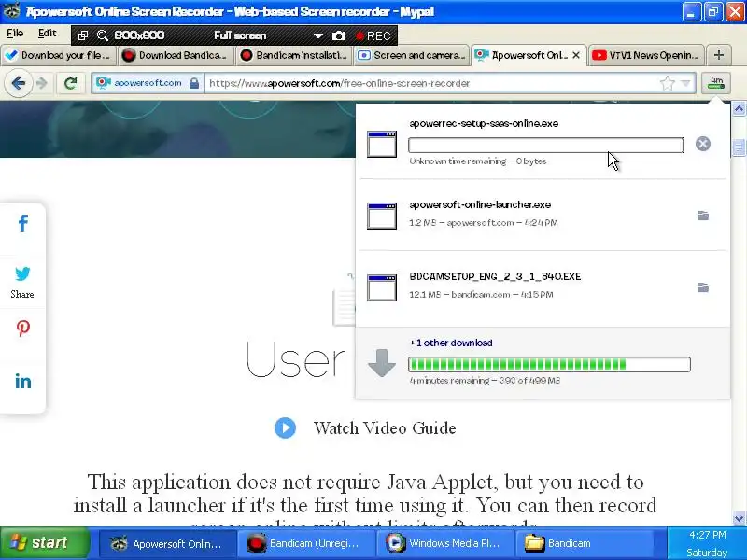747x560 pixels.
Task: Open the Bandicam recording mode dropdown arrow
Action: (317, 35)
